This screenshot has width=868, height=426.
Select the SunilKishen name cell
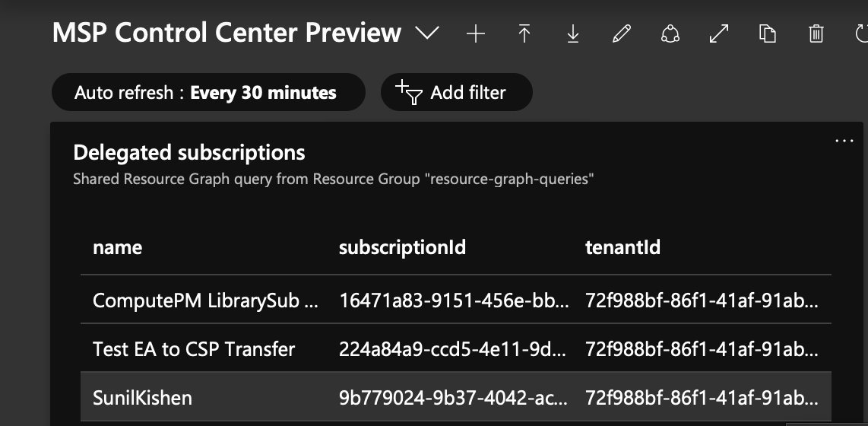click(142, 398)
